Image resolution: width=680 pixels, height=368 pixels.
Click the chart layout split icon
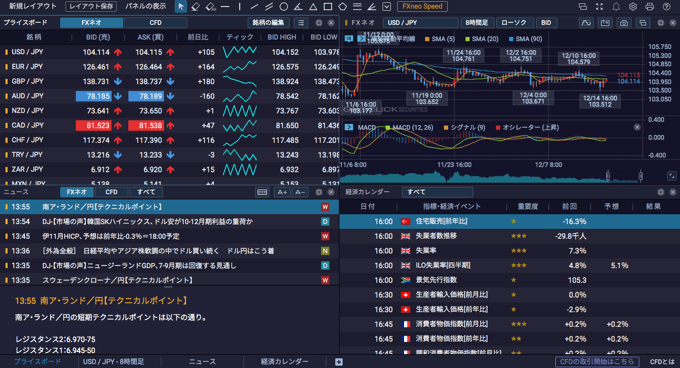pyautogui.click(x=643, y=23)
